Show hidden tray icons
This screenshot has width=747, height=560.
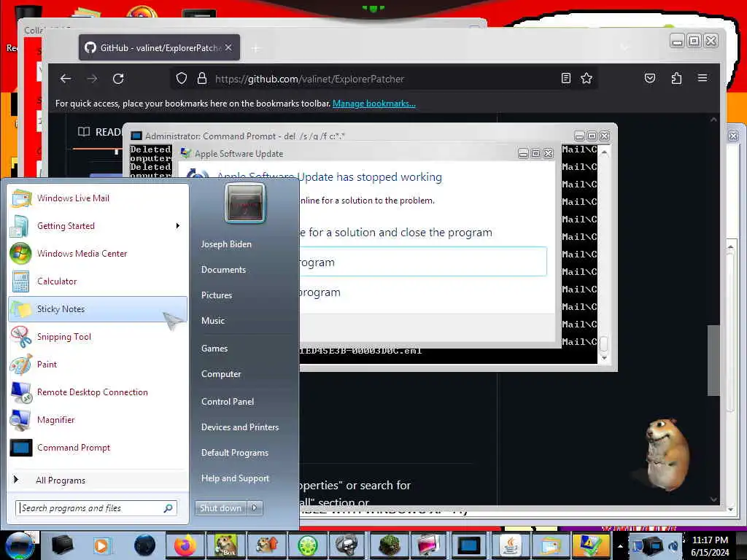point(620,546)
